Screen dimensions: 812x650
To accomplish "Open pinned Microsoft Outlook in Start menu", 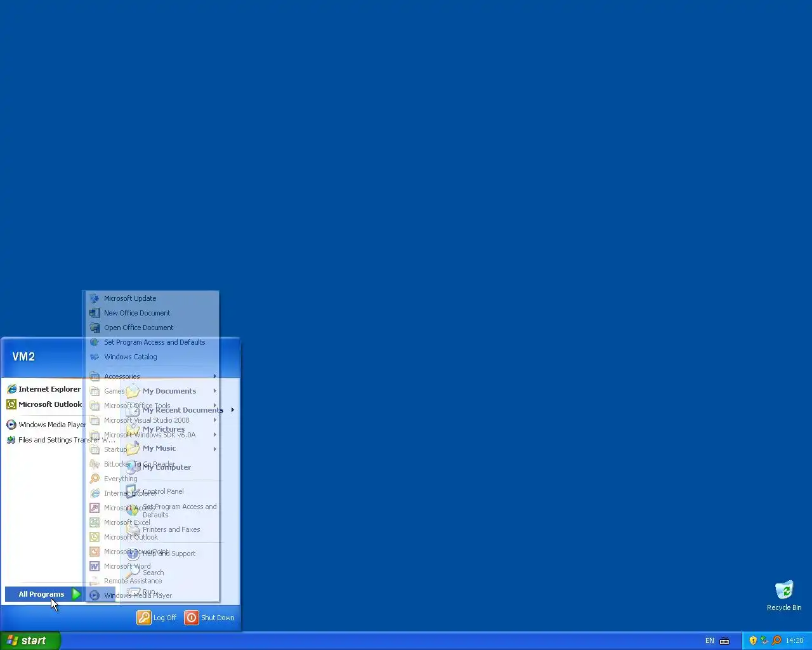I will [44, 404].
